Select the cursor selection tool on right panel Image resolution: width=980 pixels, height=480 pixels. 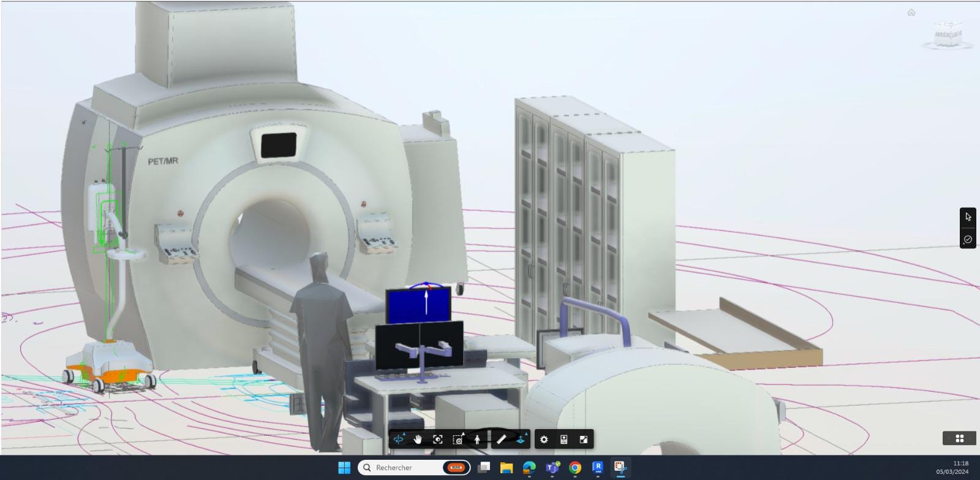click(x=968, y=216)
